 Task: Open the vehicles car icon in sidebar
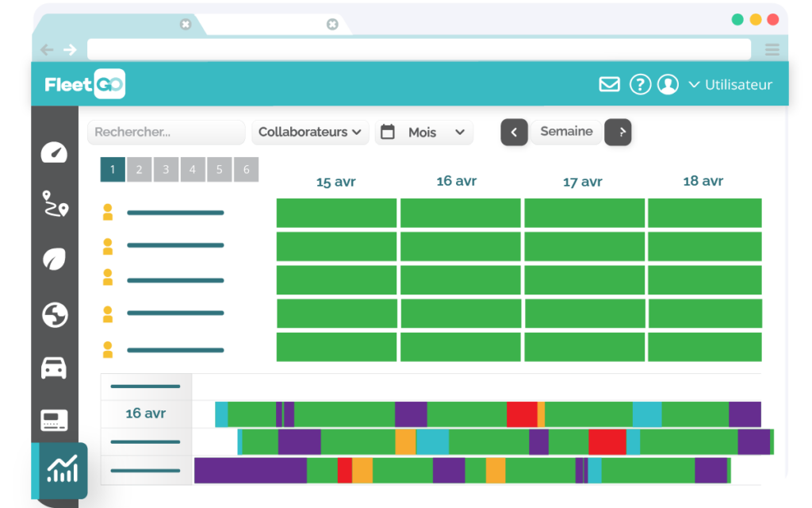tap(54, 368)
